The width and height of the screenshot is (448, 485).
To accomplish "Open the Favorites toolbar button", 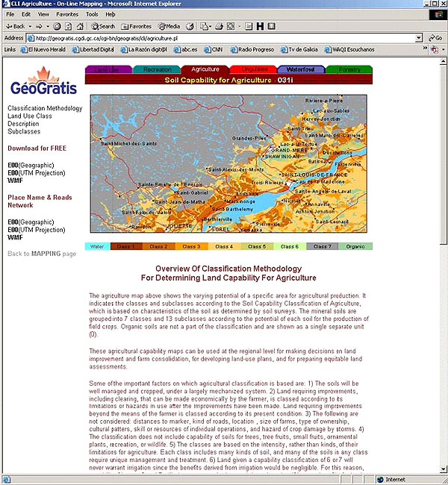I will 134,26.
